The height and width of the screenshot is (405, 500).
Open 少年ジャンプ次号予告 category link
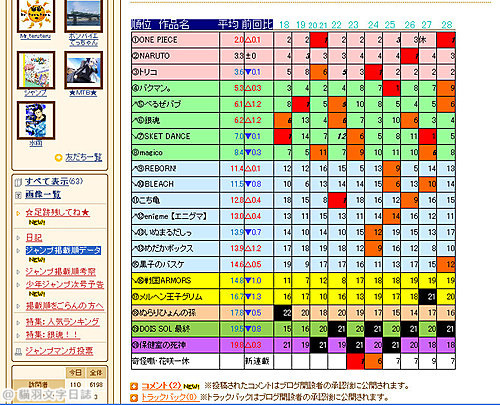65,285
